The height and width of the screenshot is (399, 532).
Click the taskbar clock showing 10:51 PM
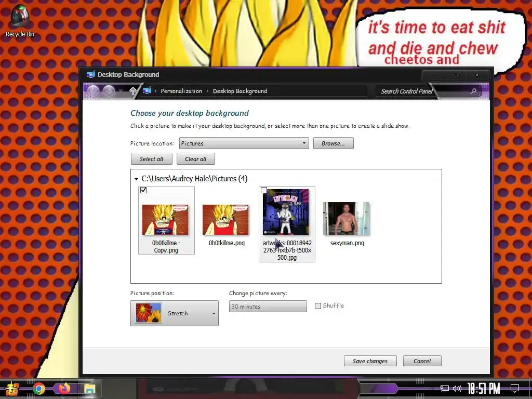(x=484, y=389)
